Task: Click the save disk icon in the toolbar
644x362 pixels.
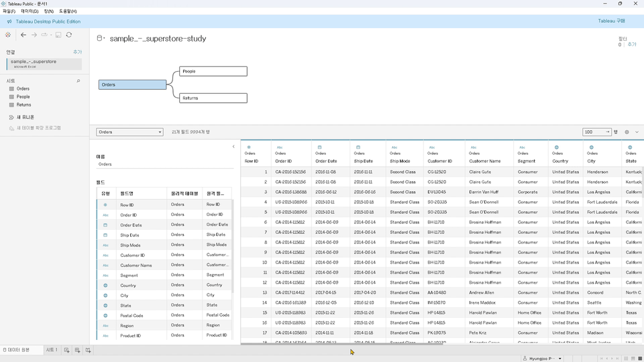Action: coord(58,35)
